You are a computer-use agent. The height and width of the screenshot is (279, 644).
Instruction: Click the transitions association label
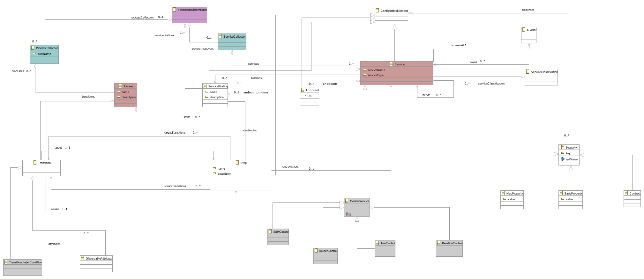pos(88,97)
